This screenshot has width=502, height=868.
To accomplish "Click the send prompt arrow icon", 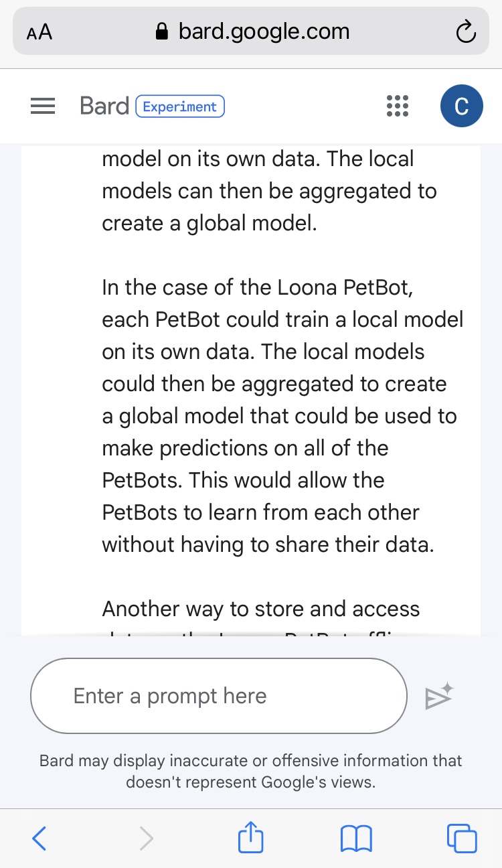I will pos(439,697).
